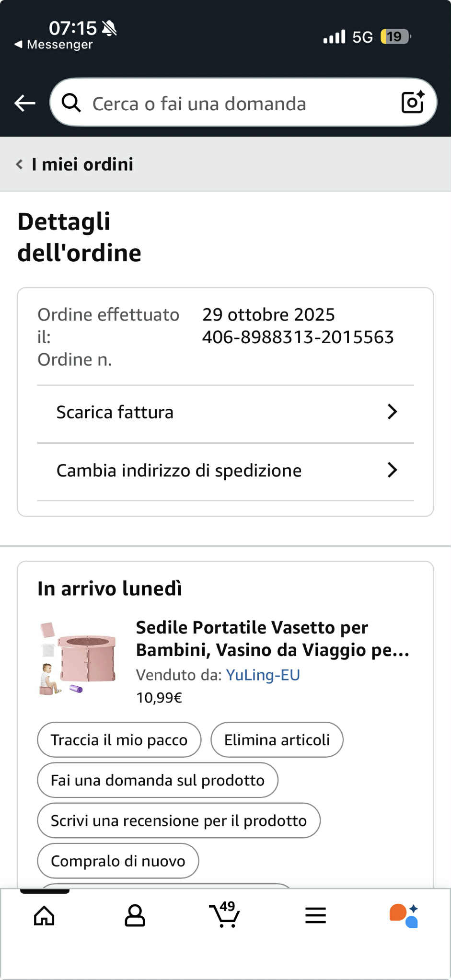Launch the Rufus AI assistant icon
This screenshot has height=980, width=451.
pos(404,916)
